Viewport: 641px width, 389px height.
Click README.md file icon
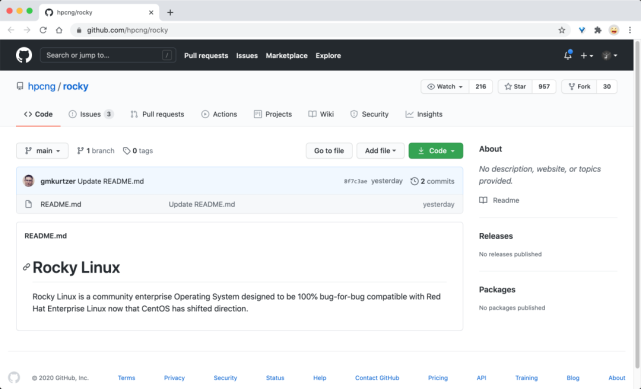click(28, 204)
